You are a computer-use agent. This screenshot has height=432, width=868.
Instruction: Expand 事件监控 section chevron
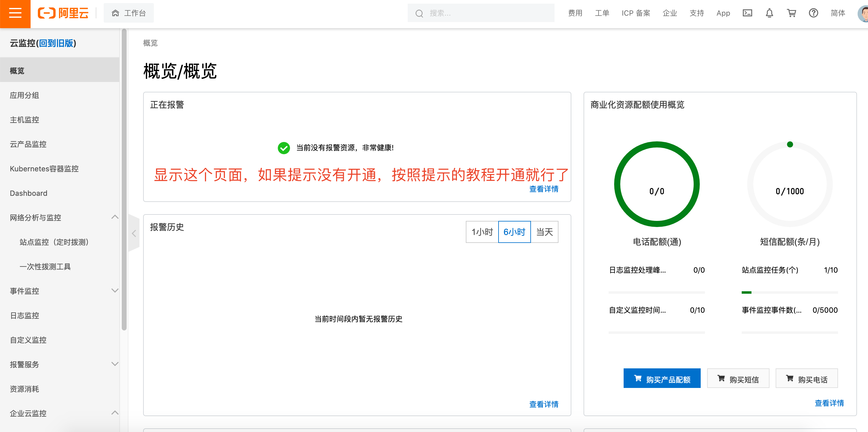(x=115, y=291)
